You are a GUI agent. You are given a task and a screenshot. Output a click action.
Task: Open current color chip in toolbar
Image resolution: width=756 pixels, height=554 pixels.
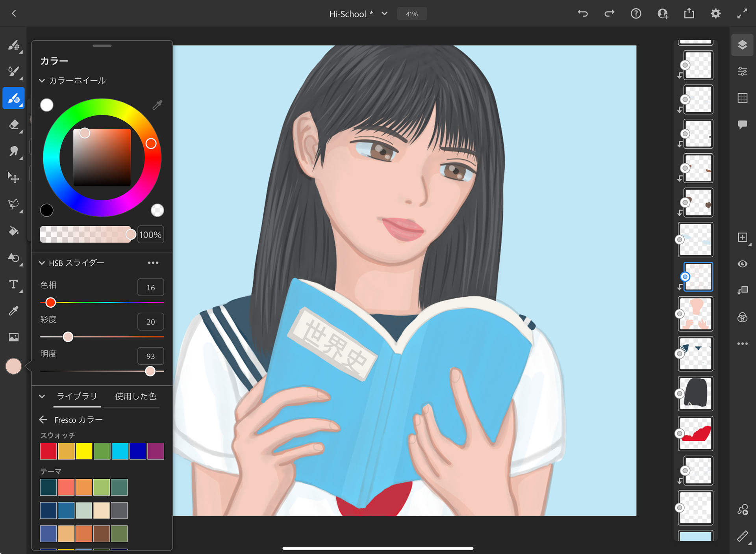13,366
